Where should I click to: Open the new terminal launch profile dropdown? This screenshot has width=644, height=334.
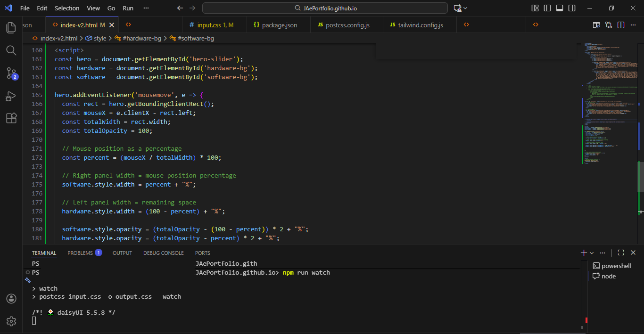coord(592,253)
